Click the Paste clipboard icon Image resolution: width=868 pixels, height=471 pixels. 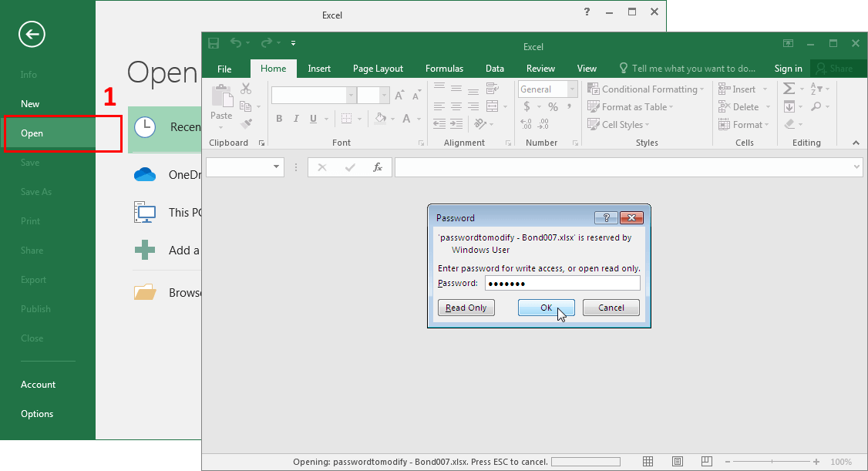pyautogui.click(x=221, y=96)
